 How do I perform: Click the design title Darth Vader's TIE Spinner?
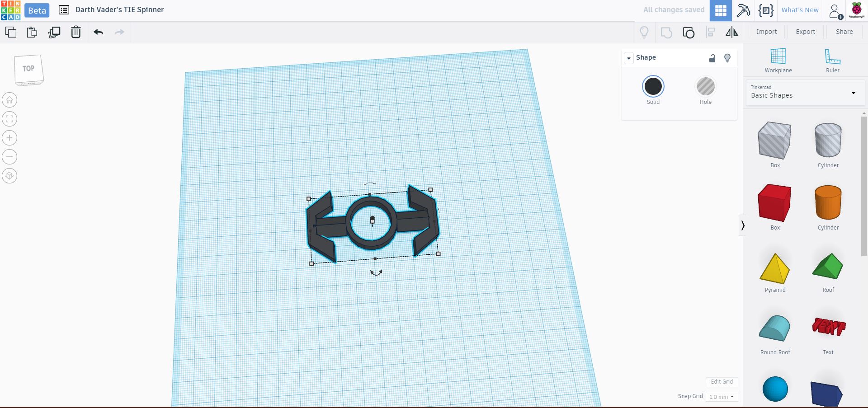point(119,9)
